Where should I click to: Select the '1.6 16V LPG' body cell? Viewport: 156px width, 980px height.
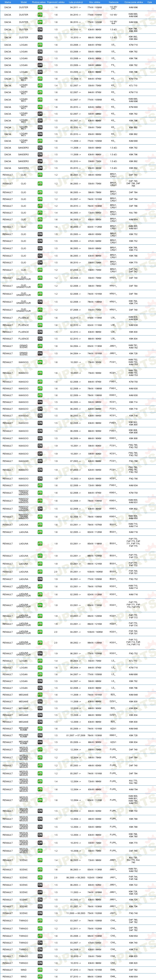113,7
